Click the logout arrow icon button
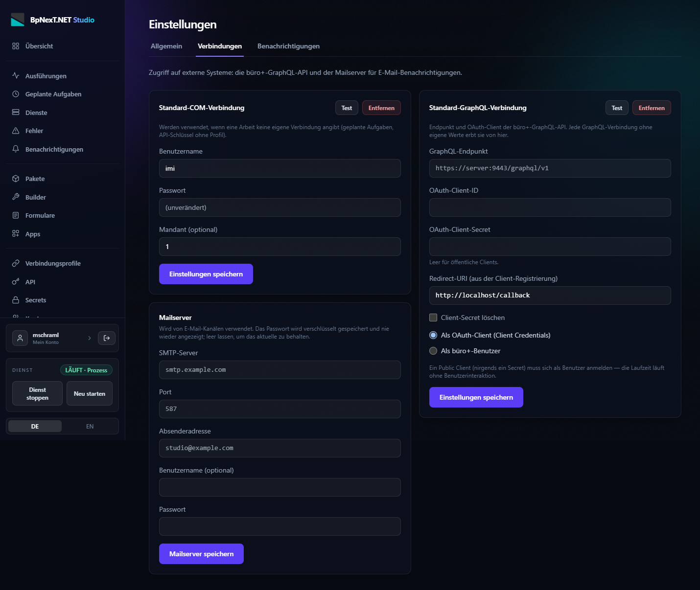This screenshot has height=590, width=700. click(107, 338)
